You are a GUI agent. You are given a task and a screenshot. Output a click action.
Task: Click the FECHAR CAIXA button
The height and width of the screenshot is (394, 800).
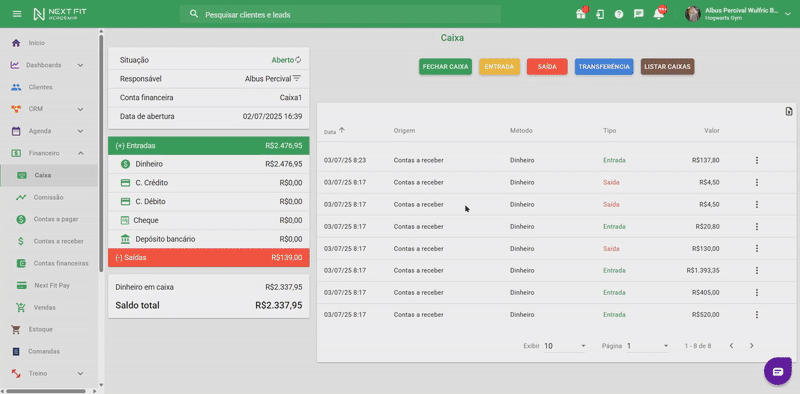click(445, 67)
